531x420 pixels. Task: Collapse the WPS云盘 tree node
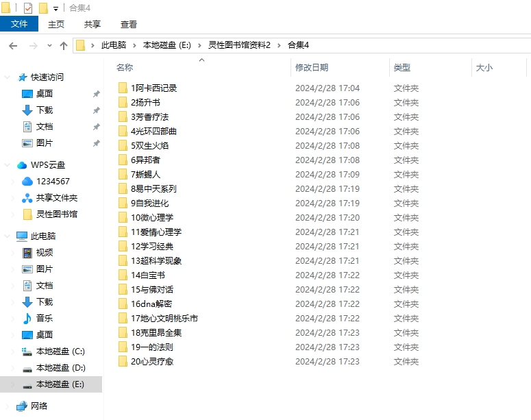pos(7,165)
